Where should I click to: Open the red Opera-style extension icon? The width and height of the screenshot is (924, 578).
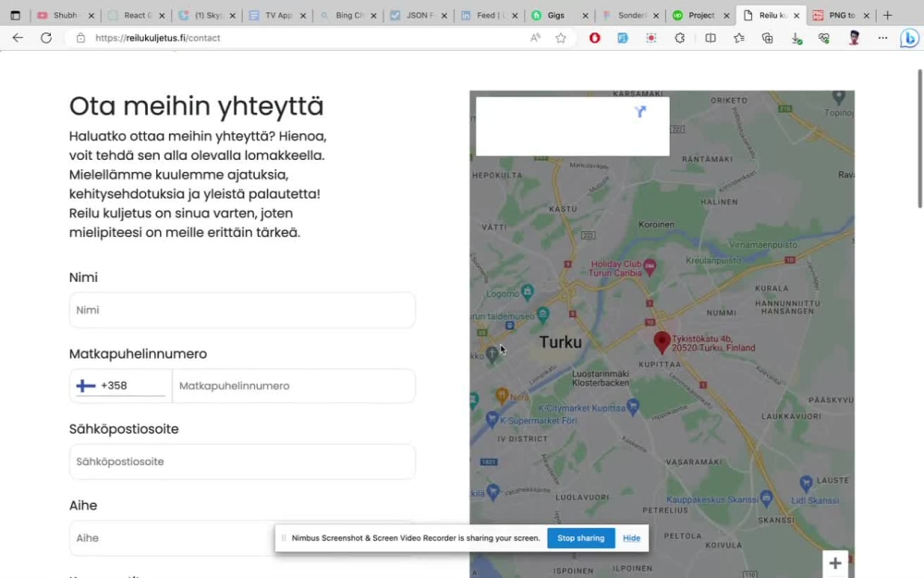tap(594, 38)
